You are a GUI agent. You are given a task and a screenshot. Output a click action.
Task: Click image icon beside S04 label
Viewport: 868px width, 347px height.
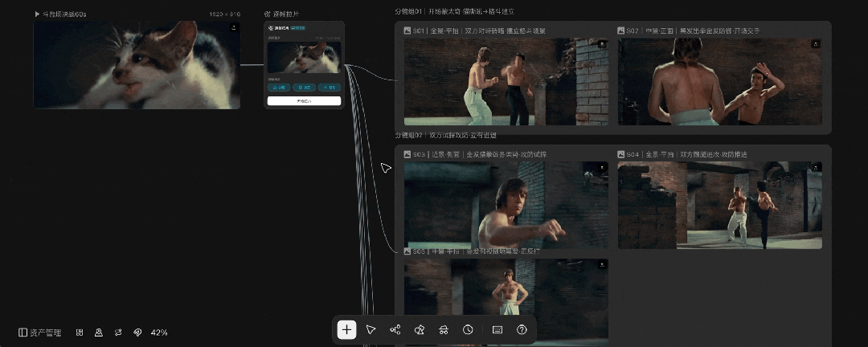[x=621, y=154]
